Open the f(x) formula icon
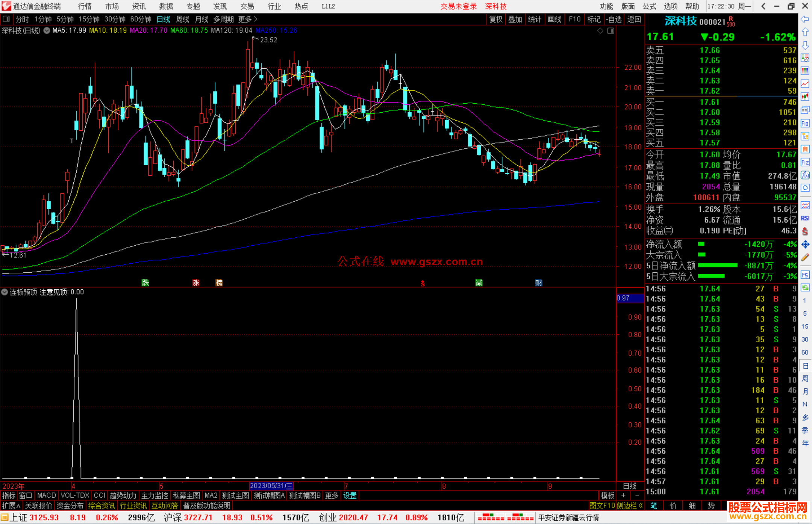 pos(805,175)
